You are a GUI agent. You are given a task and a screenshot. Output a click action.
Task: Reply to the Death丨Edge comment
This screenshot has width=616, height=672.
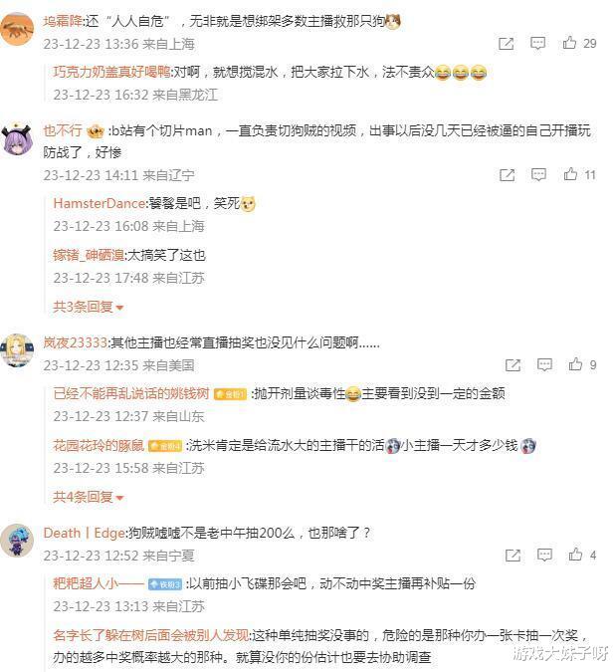(544, 555)
